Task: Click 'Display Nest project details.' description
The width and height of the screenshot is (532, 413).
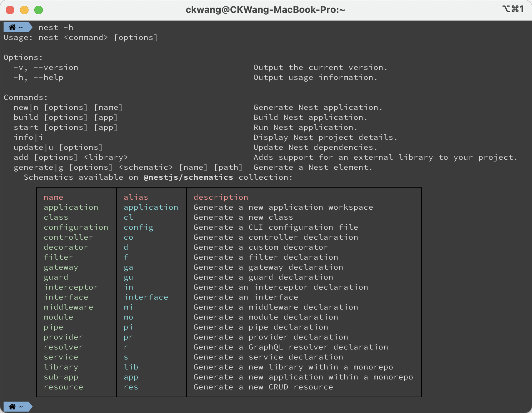Action: 326,137
